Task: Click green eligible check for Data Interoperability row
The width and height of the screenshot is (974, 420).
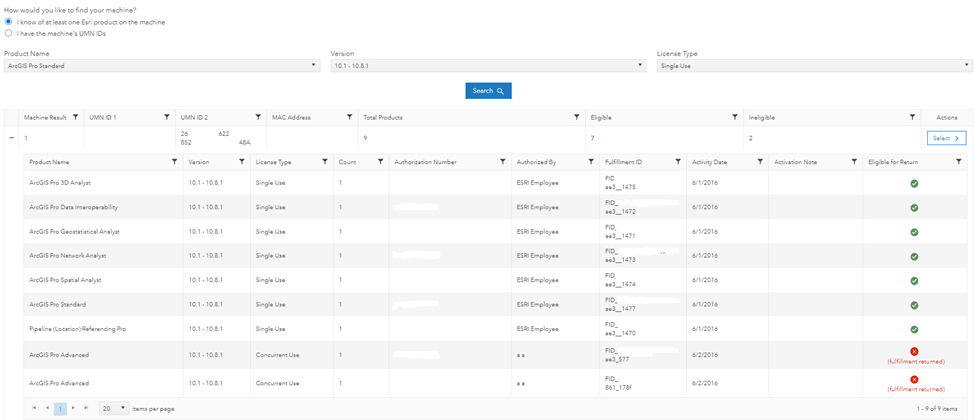Action: pos(914,208)
